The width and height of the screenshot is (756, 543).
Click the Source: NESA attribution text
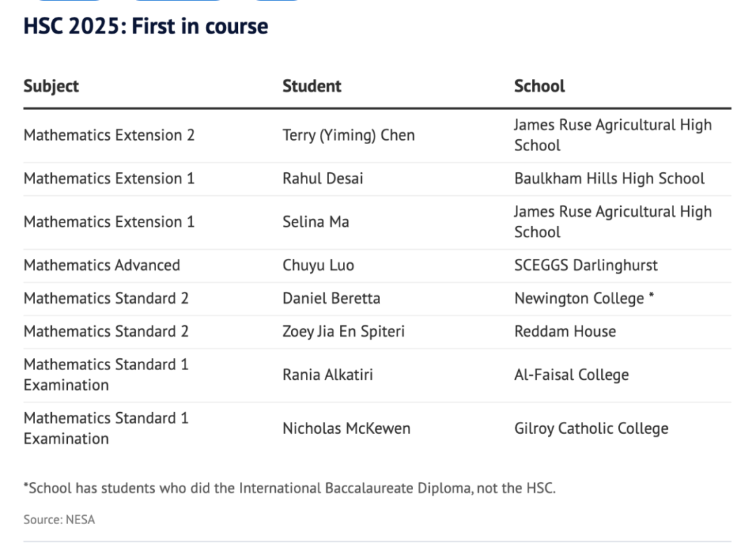[59, 519]
